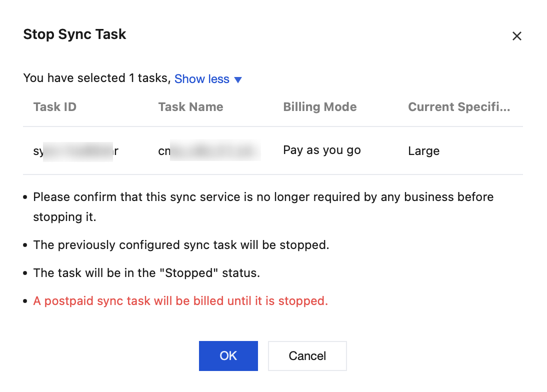Click the bullet before the red warning
This screenshot has width=547, height=392.
coord(25,301)
